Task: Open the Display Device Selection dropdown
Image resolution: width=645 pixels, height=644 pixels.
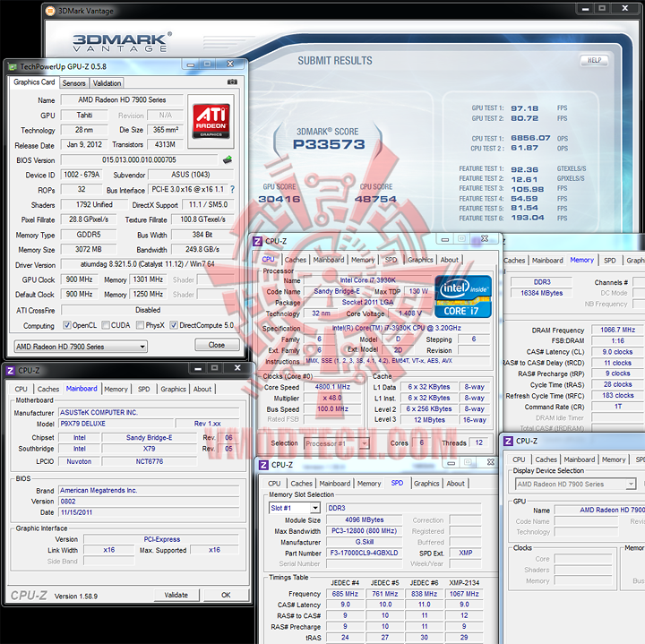Action: 575,484
